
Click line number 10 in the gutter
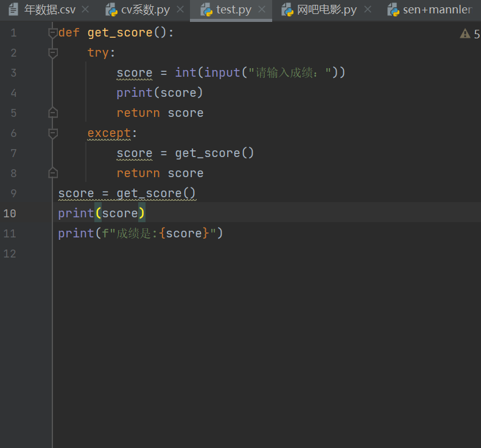[x=10, y=214]
